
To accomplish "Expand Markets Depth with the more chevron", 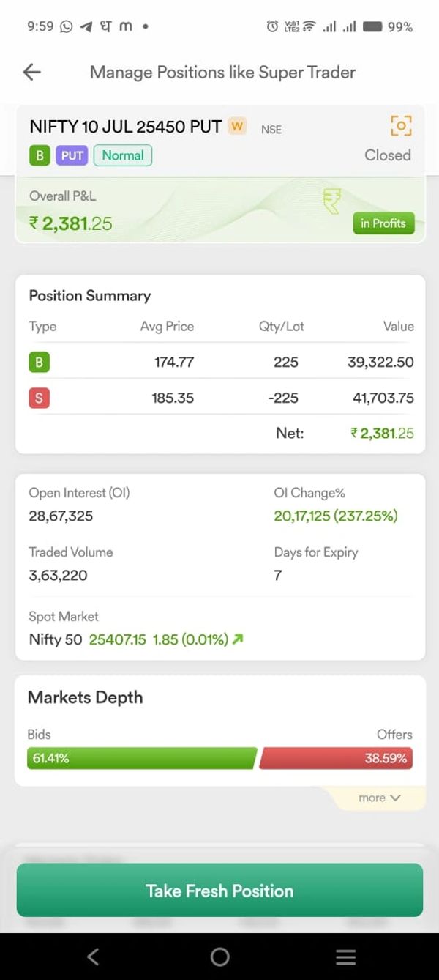I will click(380, 798).
